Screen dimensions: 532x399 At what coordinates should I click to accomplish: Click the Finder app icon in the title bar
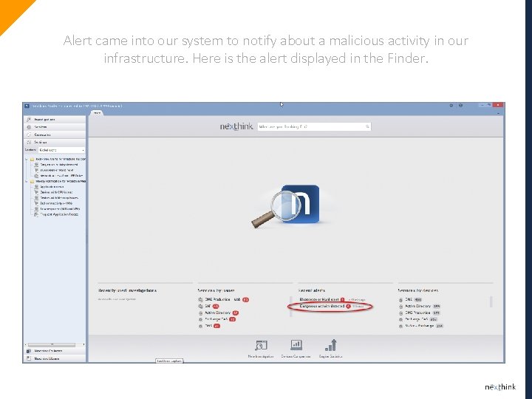[x=27, y=106]
